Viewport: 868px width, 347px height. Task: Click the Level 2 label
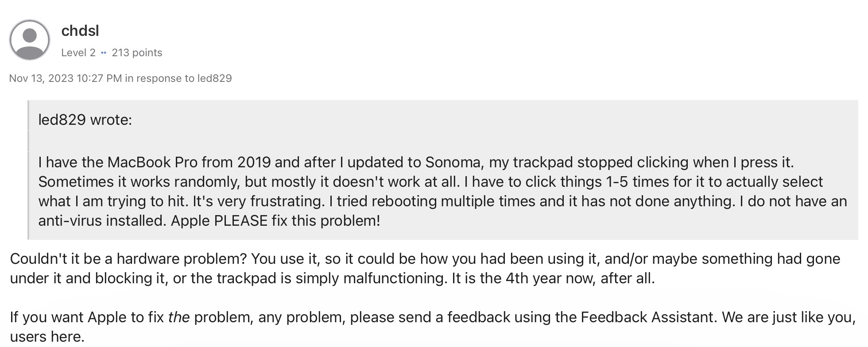pyautogui.click(x=78, y=53)
